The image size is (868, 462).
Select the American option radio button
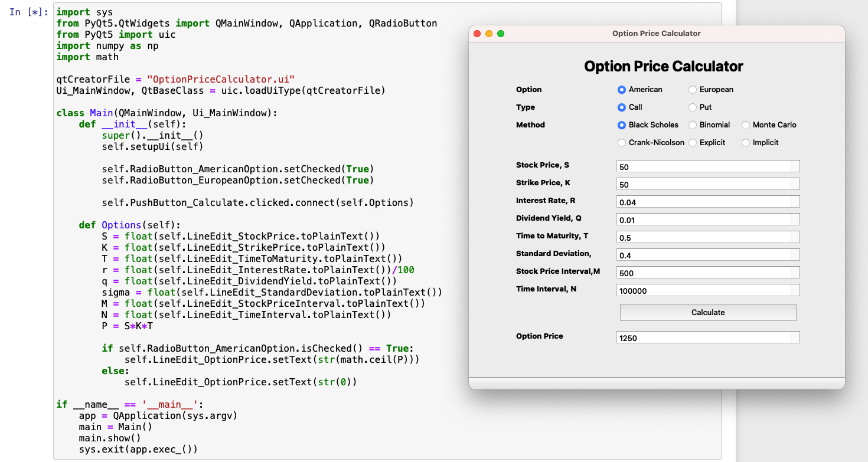[x=621, y=90]
